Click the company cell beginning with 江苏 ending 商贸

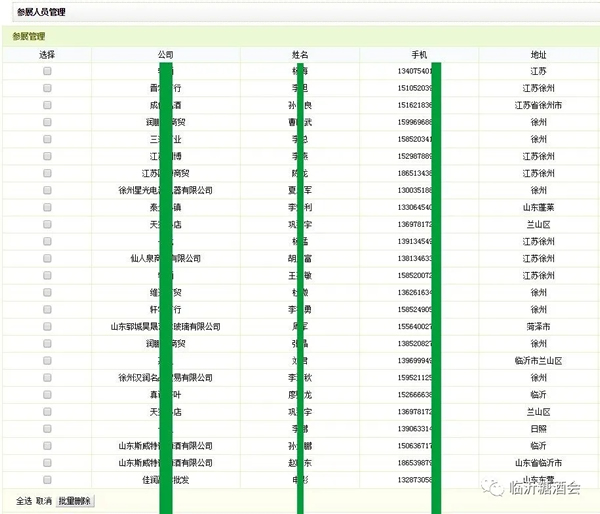pyautogui.click(x=166, y=173)
